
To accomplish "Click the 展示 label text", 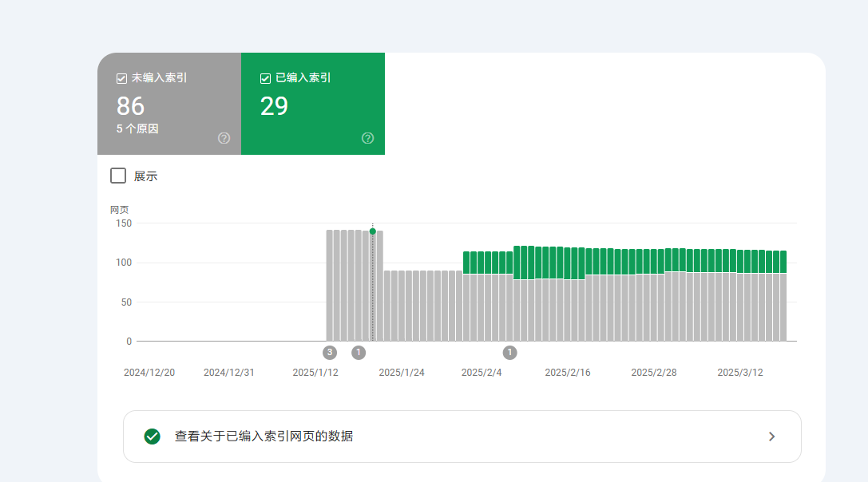I will click(x=145, y=176).
